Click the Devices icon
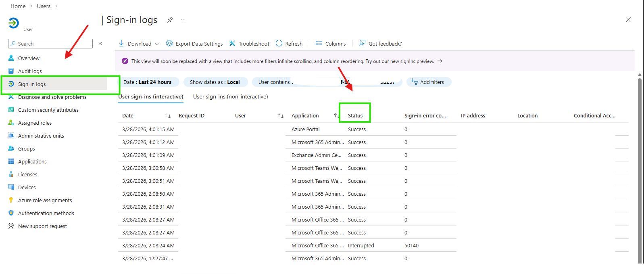 coord(11,187)
